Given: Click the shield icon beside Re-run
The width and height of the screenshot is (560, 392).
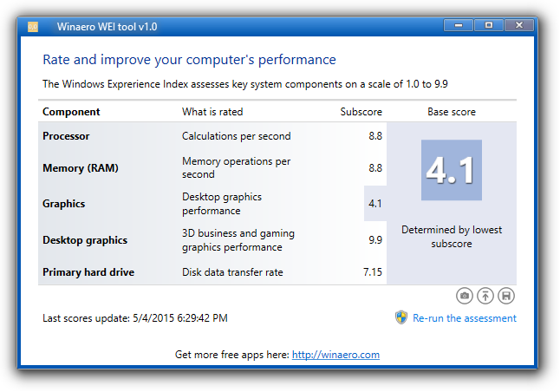Looking at the screenshot, I should tap(401, 317).
